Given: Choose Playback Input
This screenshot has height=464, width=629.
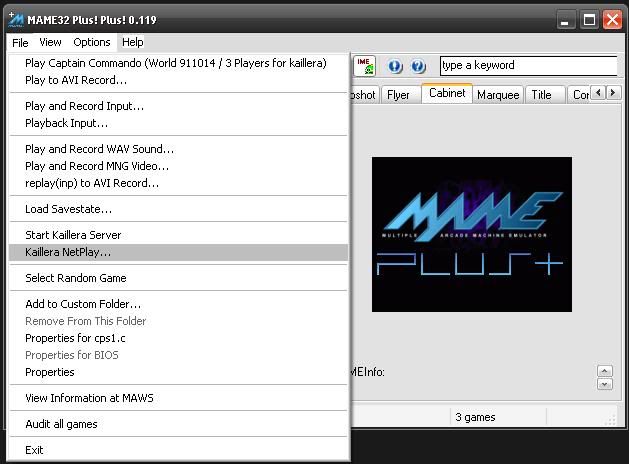Looking at the screenshot, I should tap(179, 123).
